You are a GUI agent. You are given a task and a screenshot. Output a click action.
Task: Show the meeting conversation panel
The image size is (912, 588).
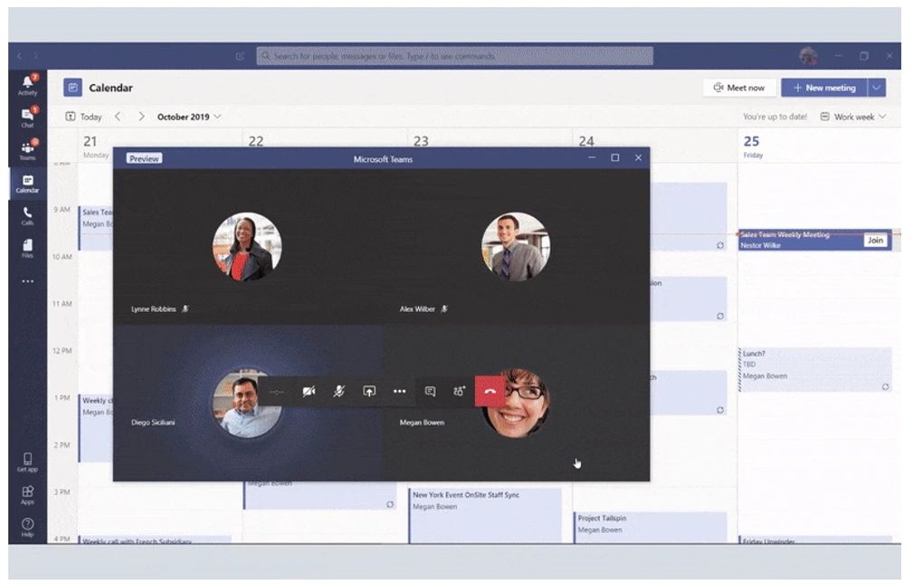(x=430, y=392)
